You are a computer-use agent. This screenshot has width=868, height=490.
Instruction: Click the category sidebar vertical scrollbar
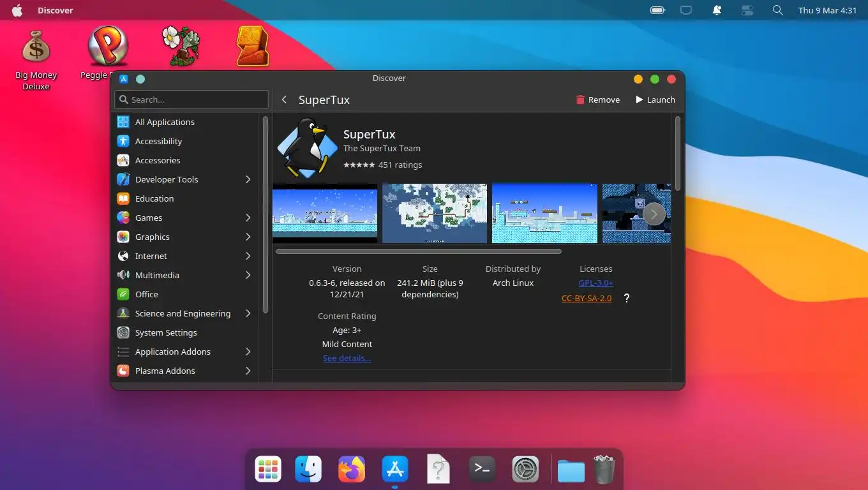click(x=266, y=214)
